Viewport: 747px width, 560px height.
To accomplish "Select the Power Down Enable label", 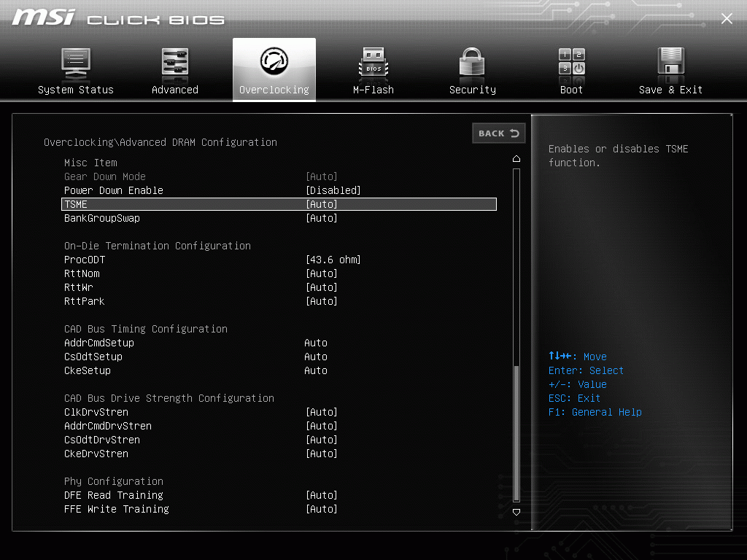I will (x=113, y=190).
